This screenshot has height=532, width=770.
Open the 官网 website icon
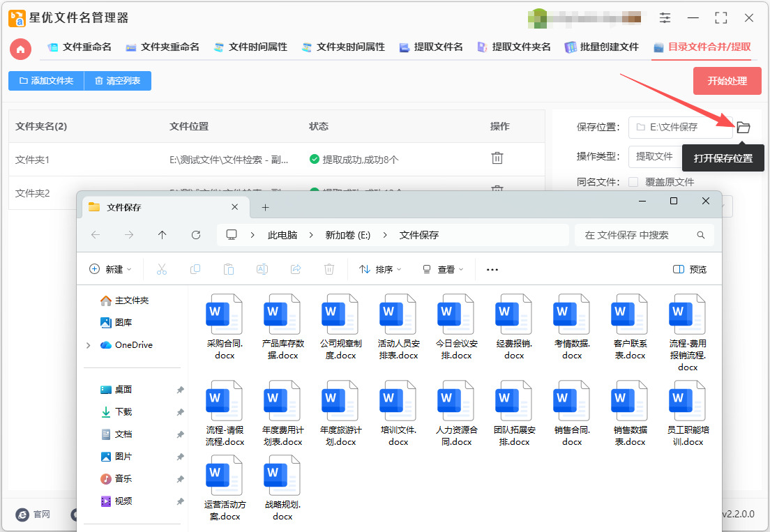click(x=22, y=515)
